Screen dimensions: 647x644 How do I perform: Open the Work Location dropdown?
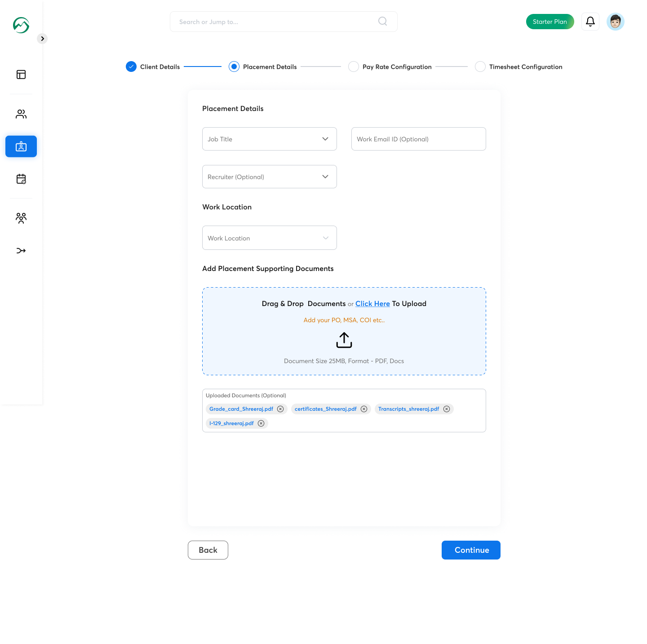[x=270, y=238]
